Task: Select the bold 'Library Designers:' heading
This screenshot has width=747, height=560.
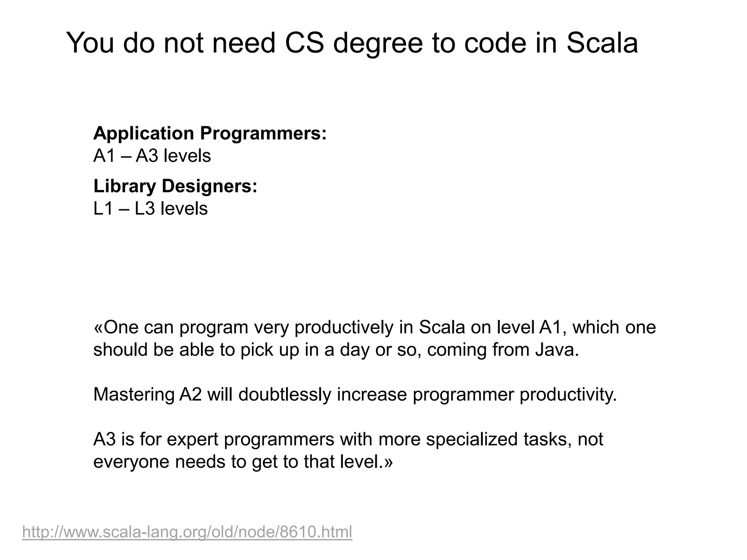Action: pyautogui.click(x=175, y=186)
